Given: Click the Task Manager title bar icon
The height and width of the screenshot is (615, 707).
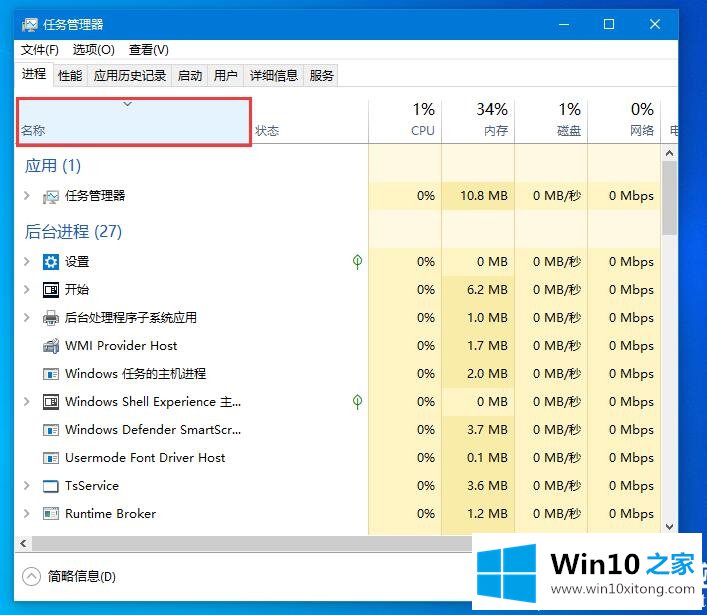Looking at the screenshot, I should [30, 24].
